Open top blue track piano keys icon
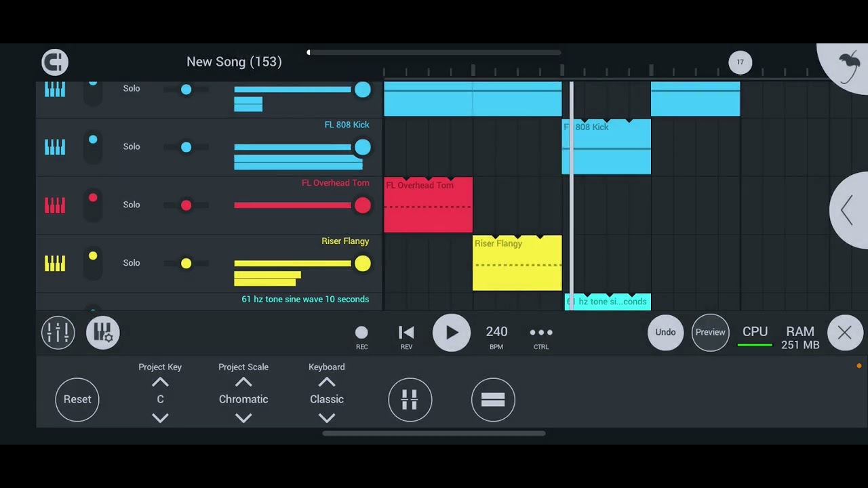 (x=55, y=89)
